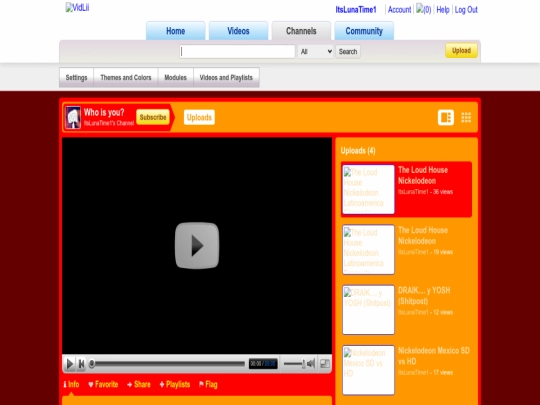Click the channel avatar picture
Screen dimensions: 540x405
[x=73, y=117]
